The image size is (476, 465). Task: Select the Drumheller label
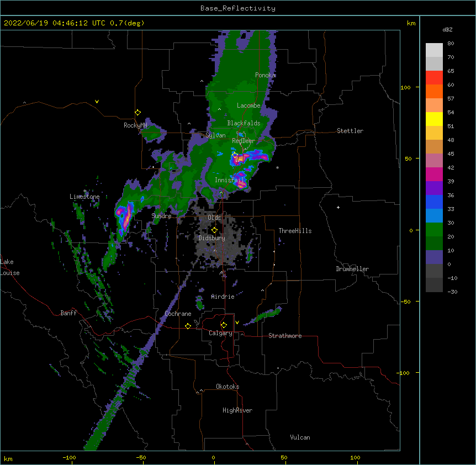pyautogui.click(x=352, y=269)
